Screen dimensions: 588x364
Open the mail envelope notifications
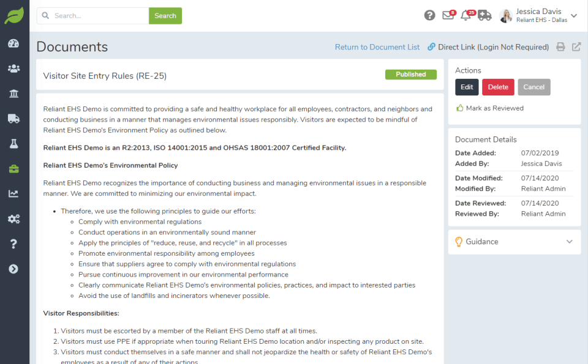tap(448, 16)
